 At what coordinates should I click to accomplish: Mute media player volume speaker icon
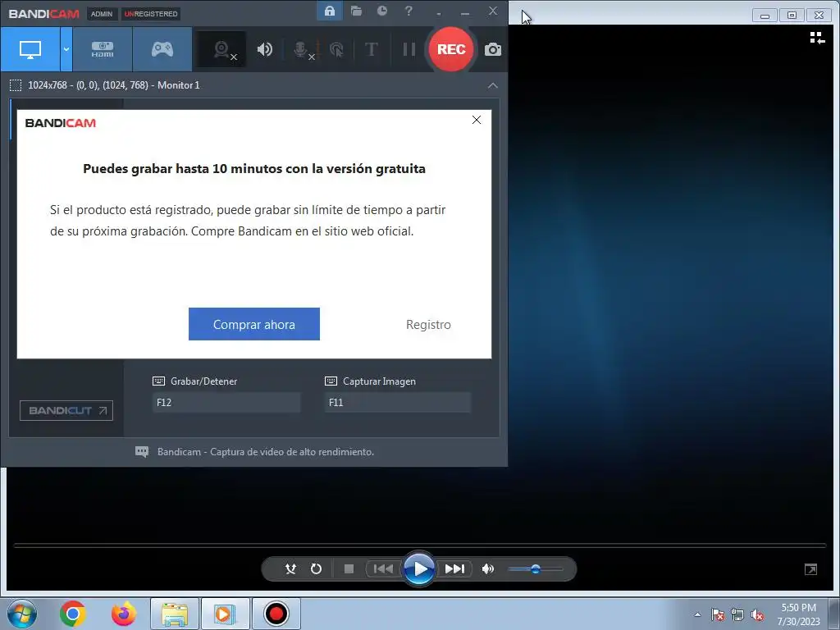487,569
